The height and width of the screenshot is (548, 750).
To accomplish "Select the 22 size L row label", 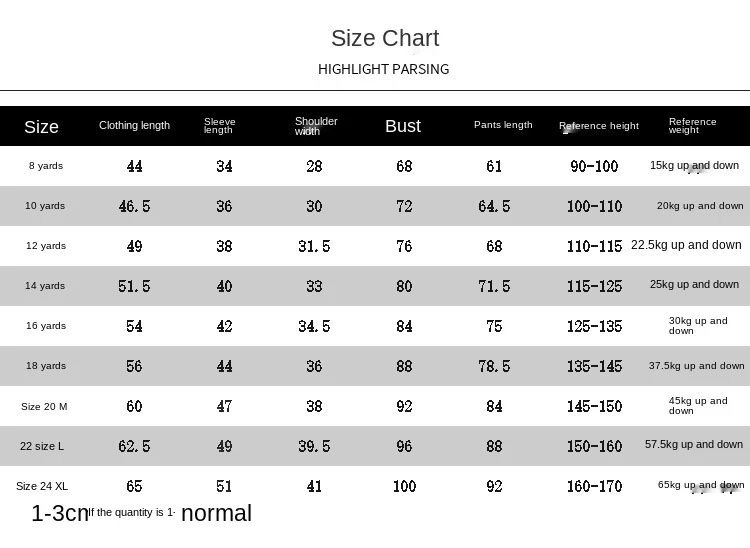I will (x=42, y=446).
